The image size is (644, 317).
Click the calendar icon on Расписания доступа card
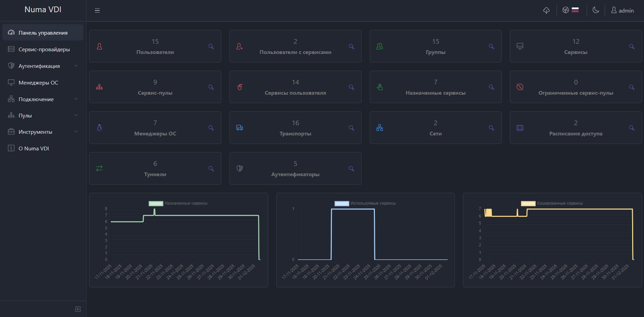(520, 128)
